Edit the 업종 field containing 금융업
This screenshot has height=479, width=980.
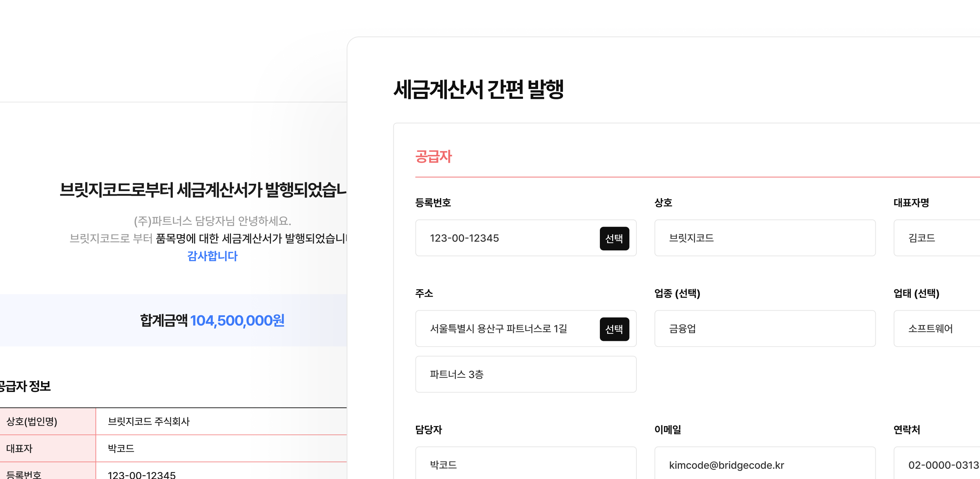(765, 329)
